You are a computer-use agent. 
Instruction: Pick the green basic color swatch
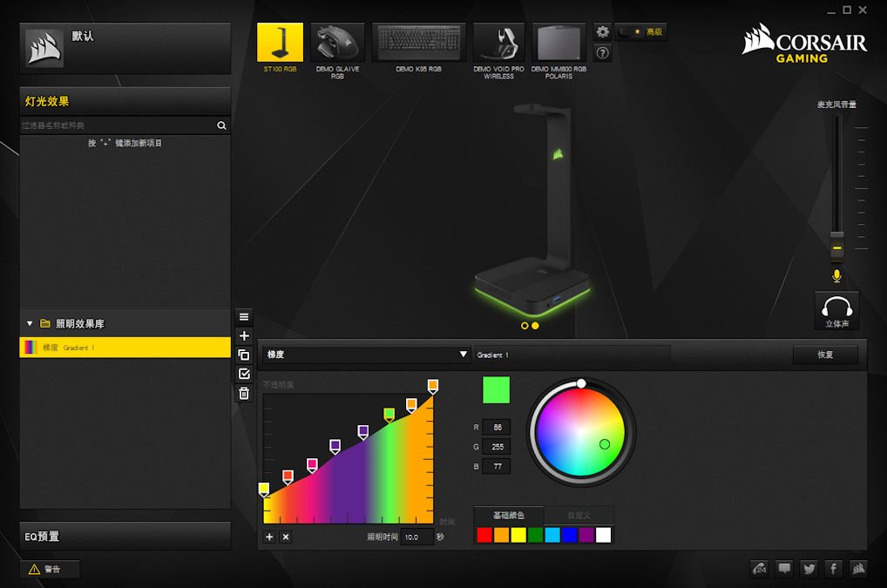pyautogui.click(x=535, y=535)
